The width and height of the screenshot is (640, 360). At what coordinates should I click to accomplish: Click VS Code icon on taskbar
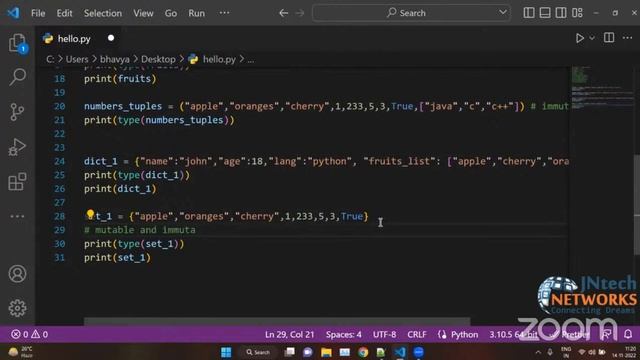click(400, 352)
